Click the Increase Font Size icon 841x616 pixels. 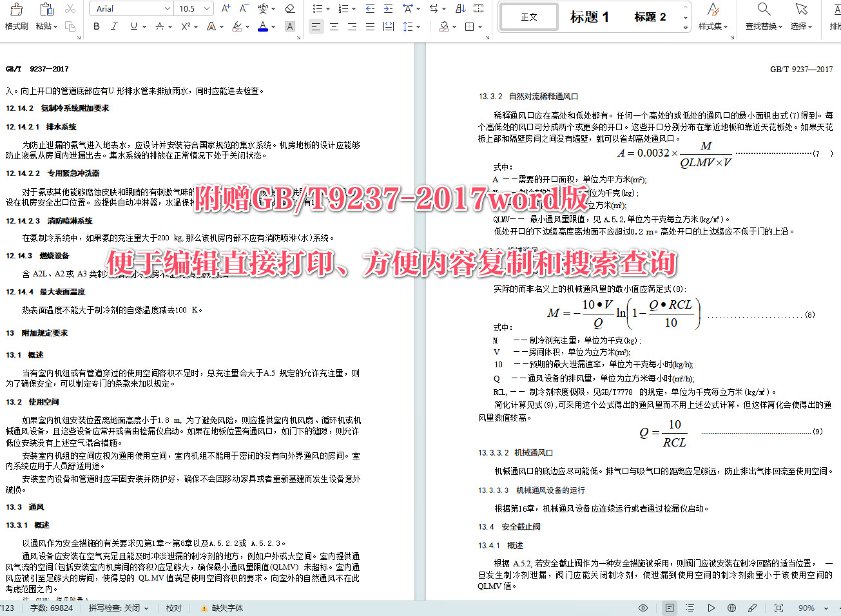click(x=225, y=8)
